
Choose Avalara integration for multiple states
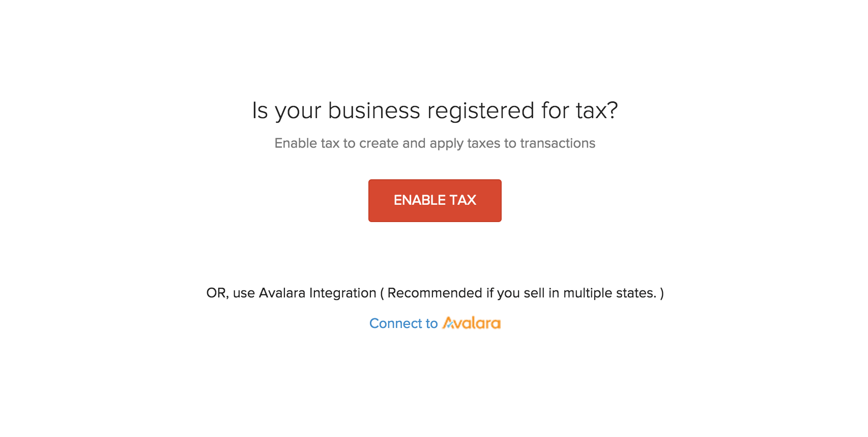click(x=435, y=323)
